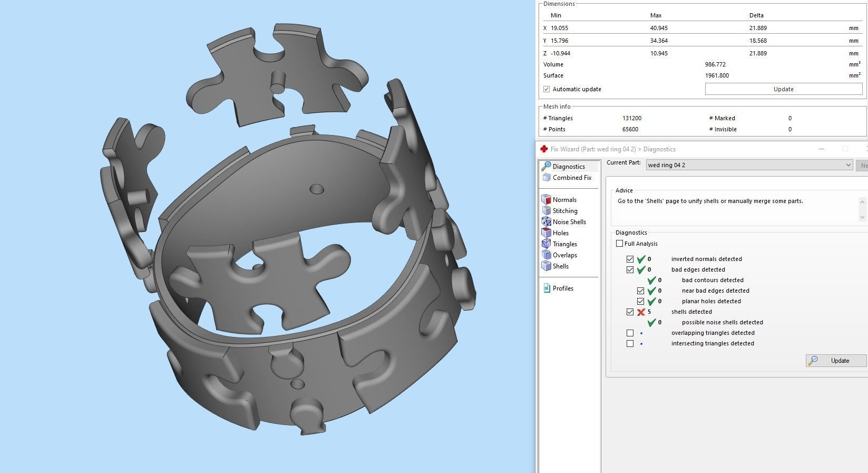Click the Fix Wizard title bar text
The image size is (868, 473).
pyautogui.click(x=613, y=149)
